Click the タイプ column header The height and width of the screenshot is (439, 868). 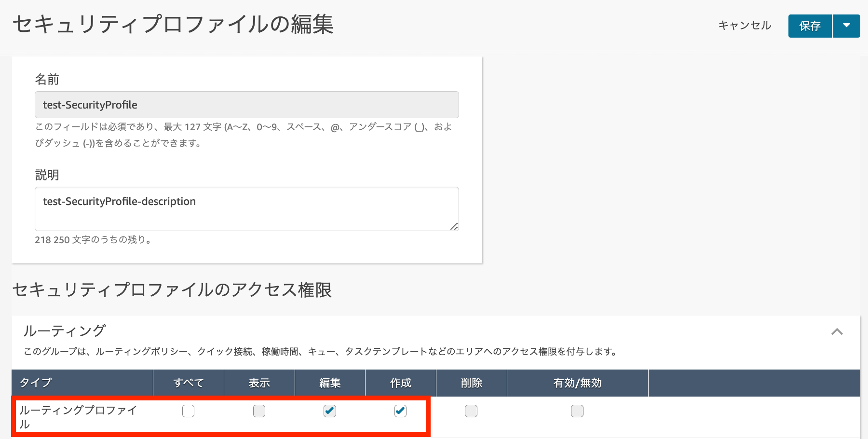(x=36, y=383)
